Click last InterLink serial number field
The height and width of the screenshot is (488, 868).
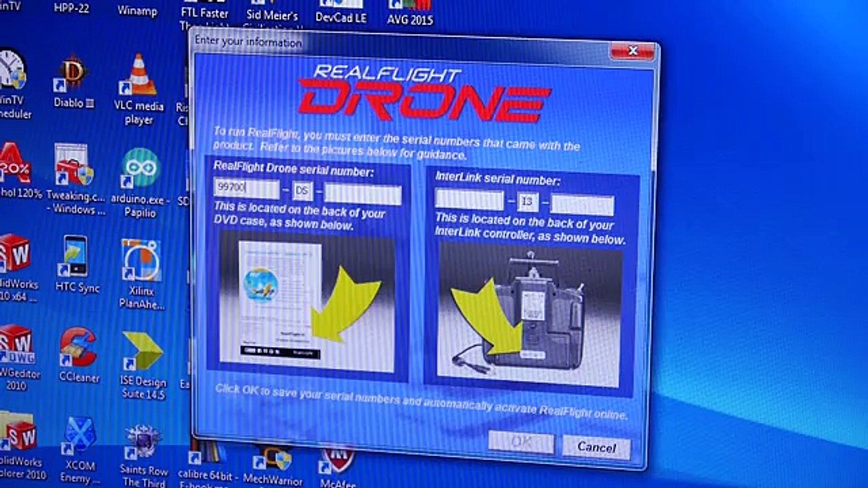pyautogui.click(x=583, y=205)
